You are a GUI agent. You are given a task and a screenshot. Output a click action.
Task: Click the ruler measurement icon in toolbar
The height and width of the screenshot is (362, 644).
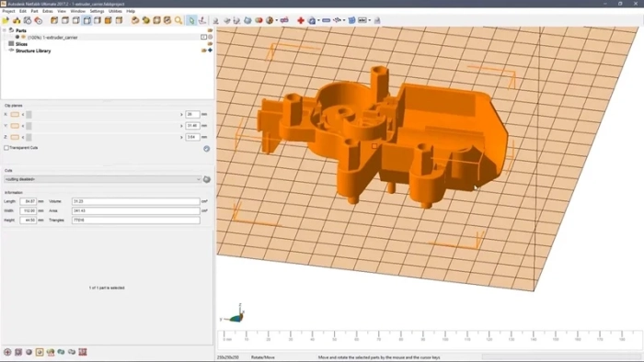(x=326, y=20)
